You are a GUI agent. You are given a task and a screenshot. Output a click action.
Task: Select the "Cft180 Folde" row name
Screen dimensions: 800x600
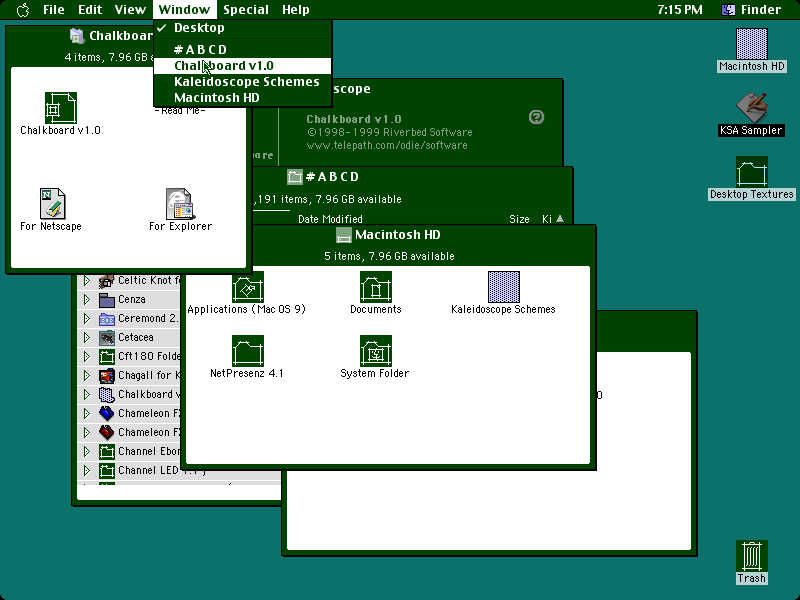click(x=149, y=356)
